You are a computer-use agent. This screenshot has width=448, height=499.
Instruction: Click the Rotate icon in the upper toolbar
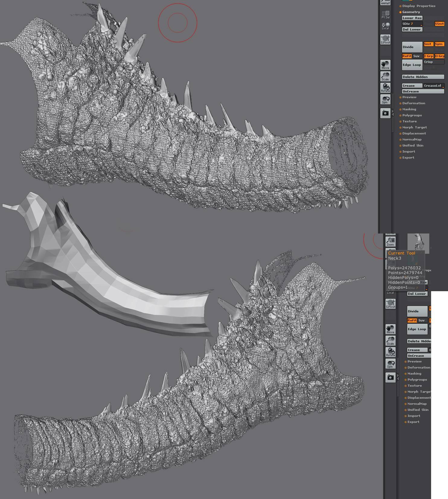coord(385,88)
